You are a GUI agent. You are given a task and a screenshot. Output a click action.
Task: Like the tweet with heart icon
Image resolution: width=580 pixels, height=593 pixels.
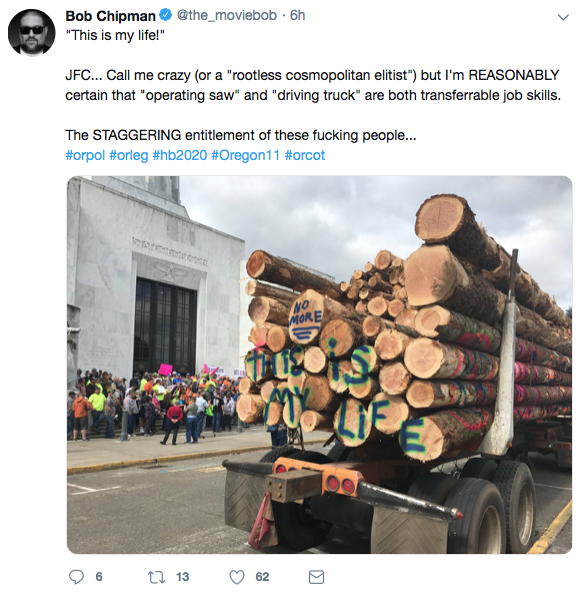237,577
